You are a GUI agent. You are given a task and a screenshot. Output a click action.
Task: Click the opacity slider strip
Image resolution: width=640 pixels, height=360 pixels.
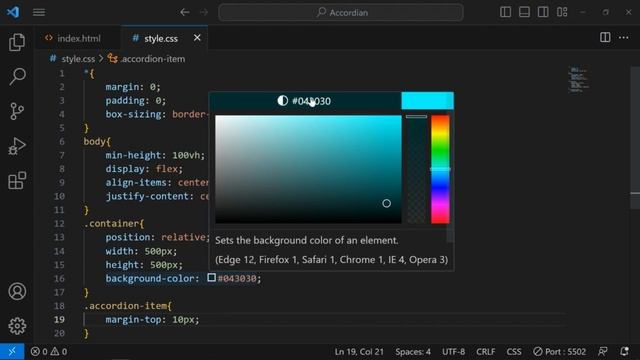[x=416, y=169]
